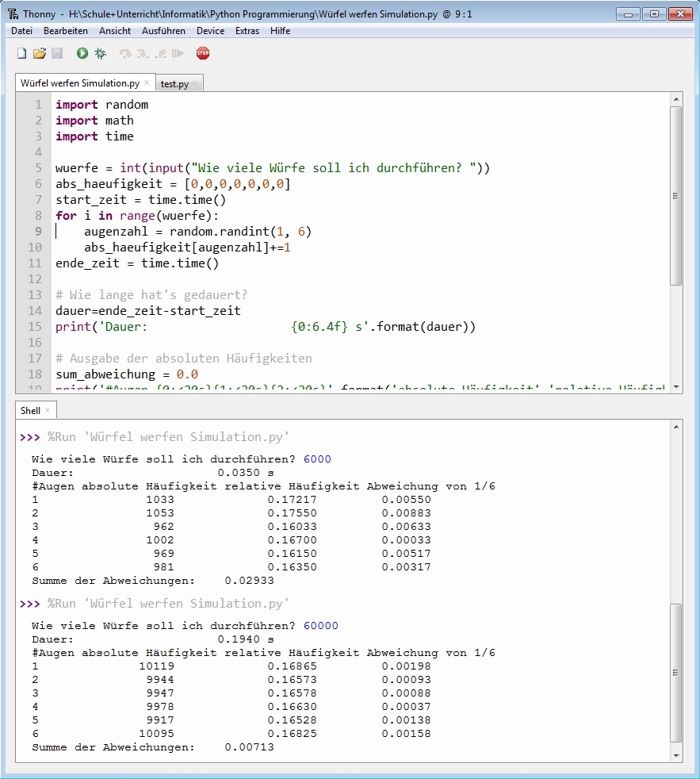Image resolution: width=700 pixels, height=779 pixels.
Task: Run the current script with green play icon
Action: click(x=82, y=54)
